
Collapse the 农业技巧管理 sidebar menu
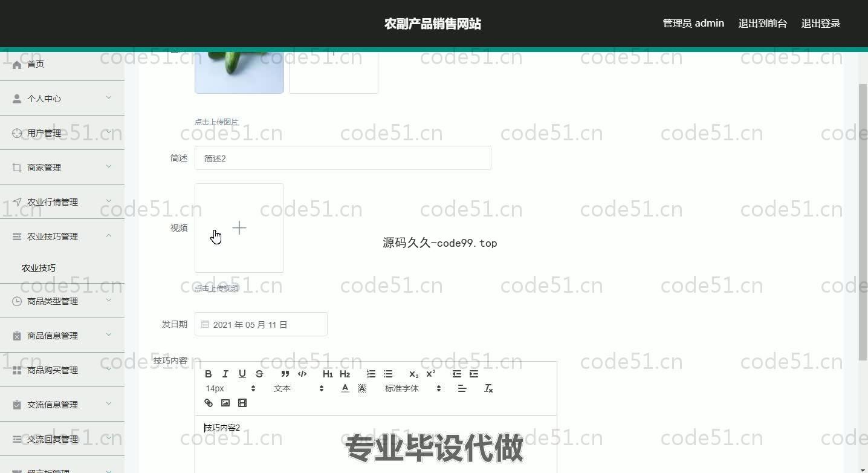click(x=62, y=236)
